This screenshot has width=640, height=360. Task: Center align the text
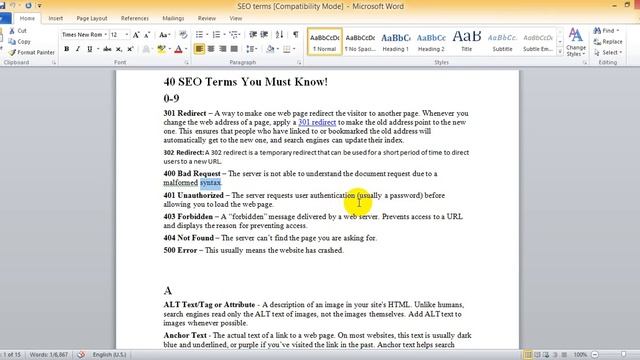pos(211,49)
